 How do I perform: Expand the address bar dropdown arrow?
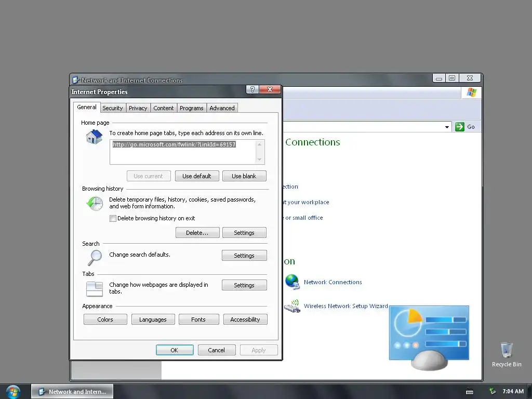[447, 127]
